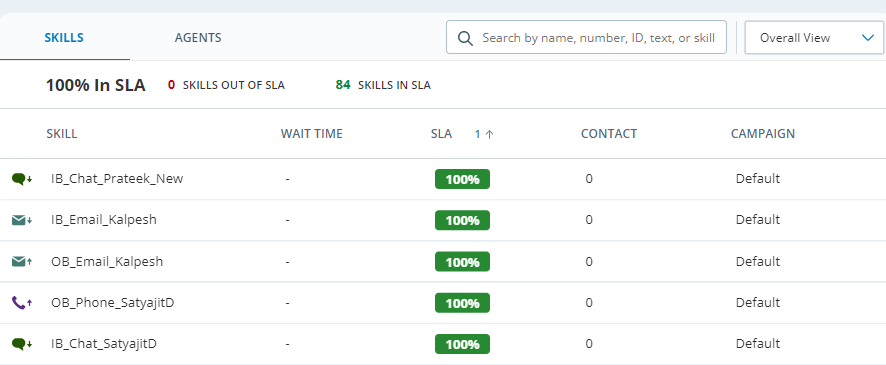This screenshot has width=886, height=365.
Task: Click the Default campaign of IB_Chat_SatyajitD
Action: 758,344
